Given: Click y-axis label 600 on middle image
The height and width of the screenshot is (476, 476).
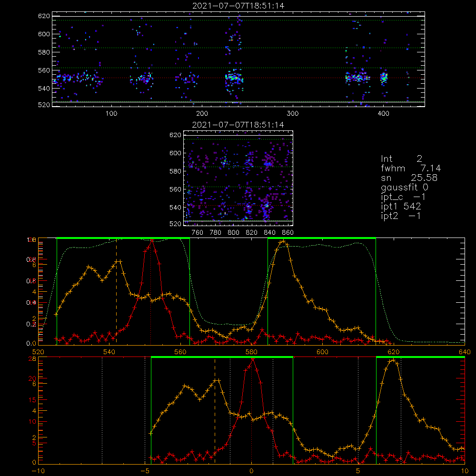Looking at the screenshot, I should 175,153.
